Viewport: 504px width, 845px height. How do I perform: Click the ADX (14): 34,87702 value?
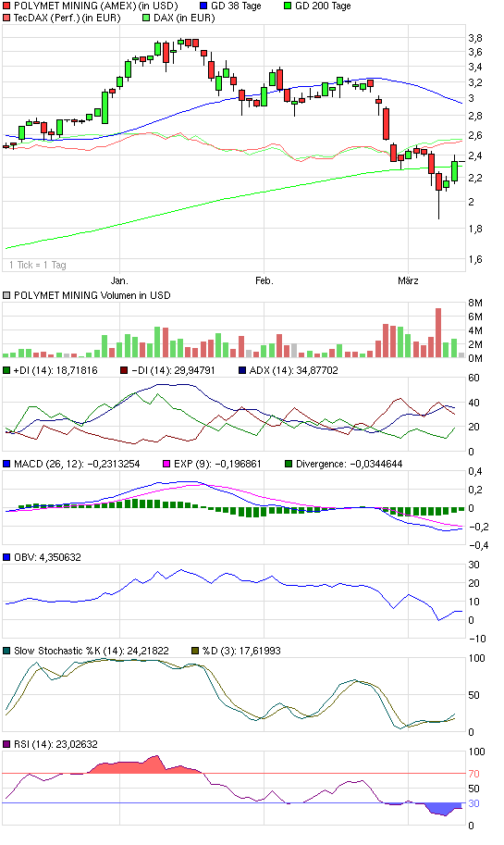293,370
